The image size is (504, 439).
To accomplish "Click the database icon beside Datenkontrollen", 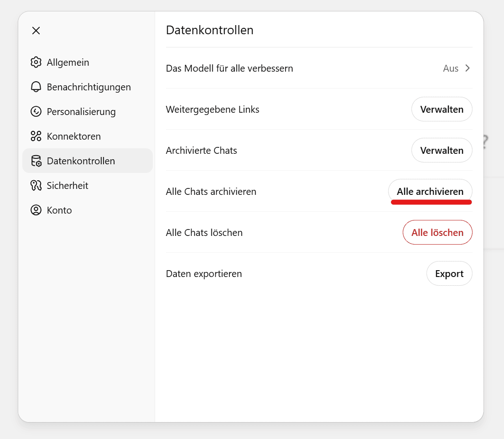I will [x=36, y=161].
